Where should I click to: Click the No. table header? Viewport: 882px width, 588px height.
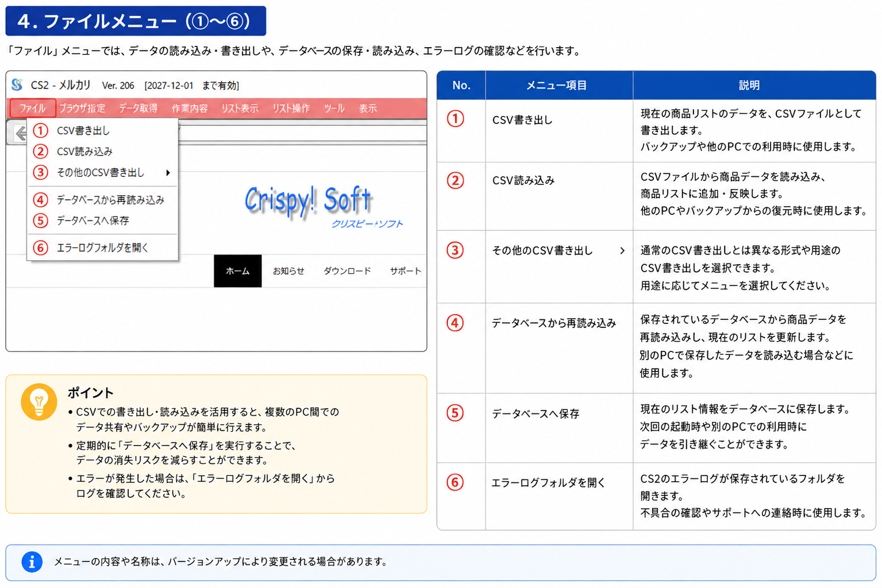[461, 85]
